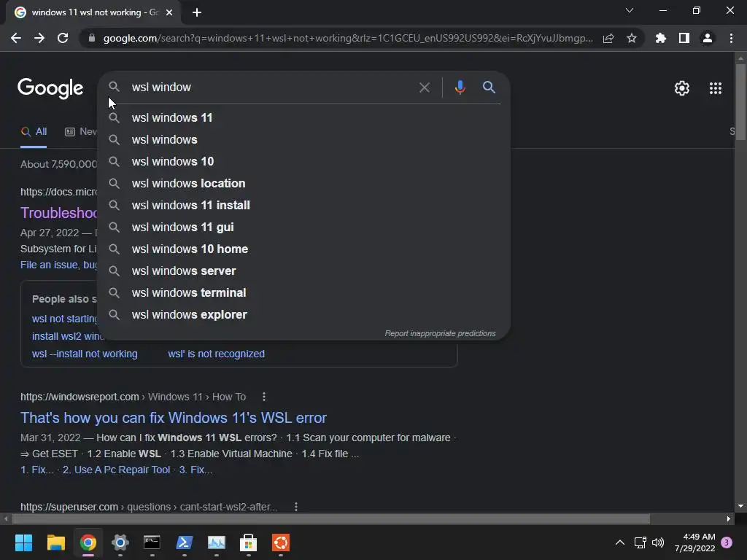
Task: Open the clock and date flyout
Action: 694,542
